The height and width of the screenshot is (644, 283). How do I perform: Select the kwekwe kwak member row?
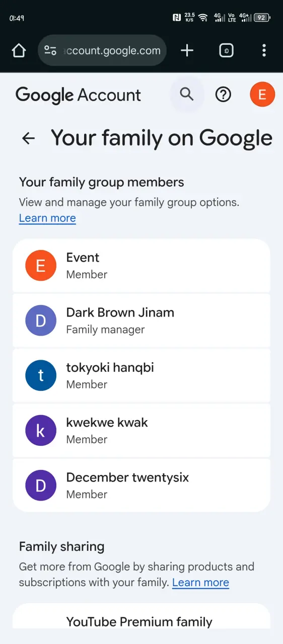point(141,430)
